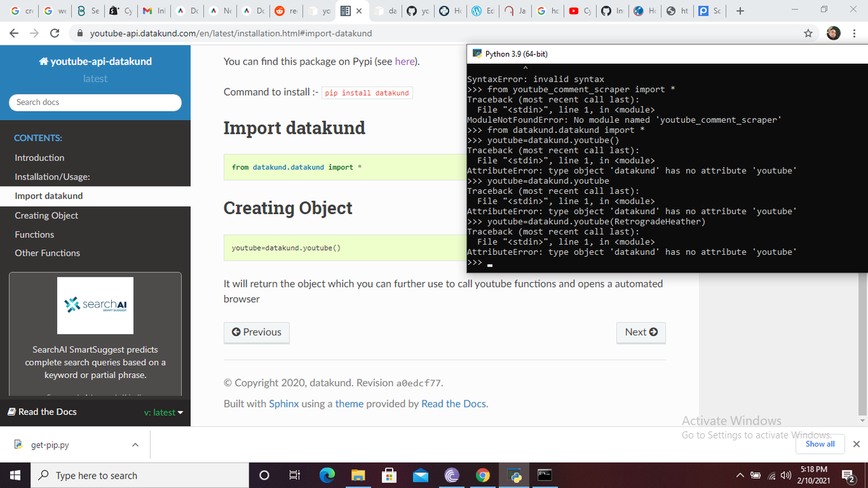Open volume speaker tray icon
Viewport: 868px width, 488px height.
tap(787, 475)
